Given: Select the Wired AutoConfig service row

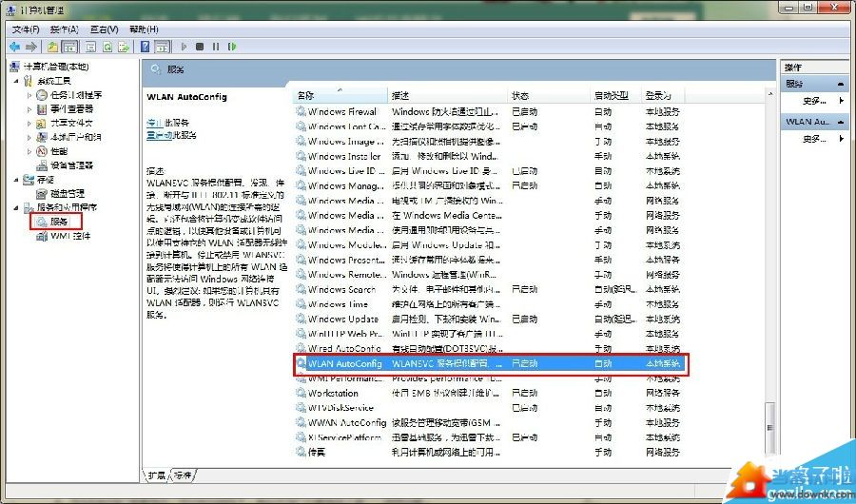Looking at the screenshot, I should click(x=489, y=348).
